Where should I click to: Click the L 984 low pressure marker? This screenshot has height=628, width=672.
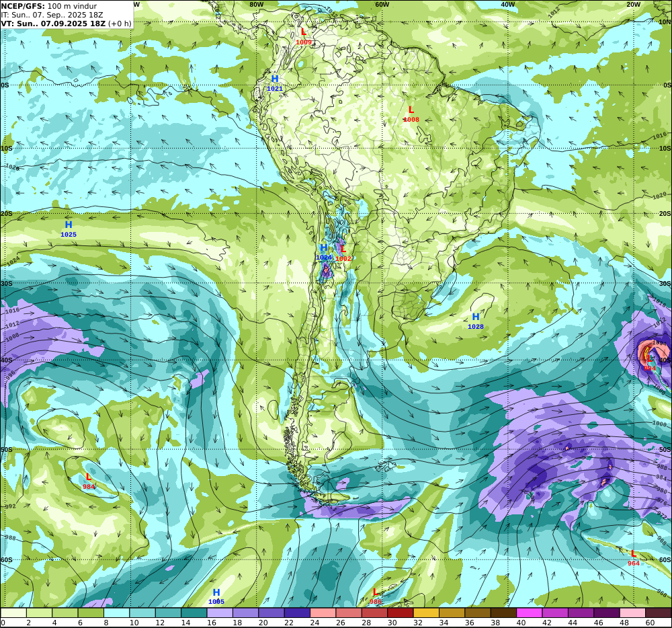pos(89,481)
